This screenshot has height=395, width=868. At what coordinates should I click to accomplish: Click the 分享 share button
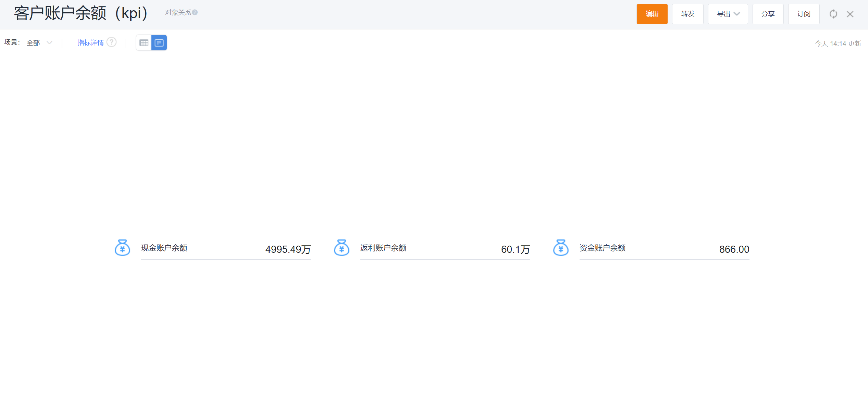(768, 14)
